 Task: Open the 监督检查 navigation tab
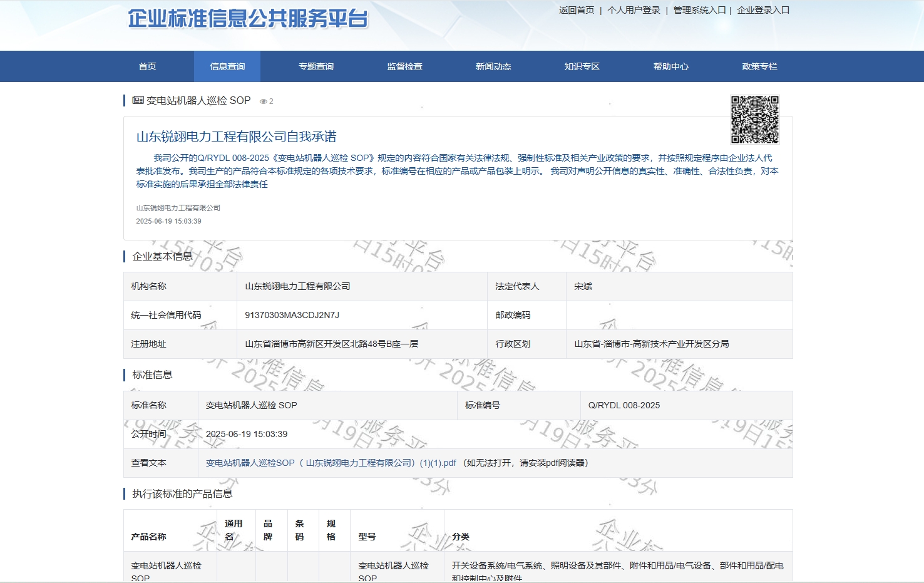404,66
